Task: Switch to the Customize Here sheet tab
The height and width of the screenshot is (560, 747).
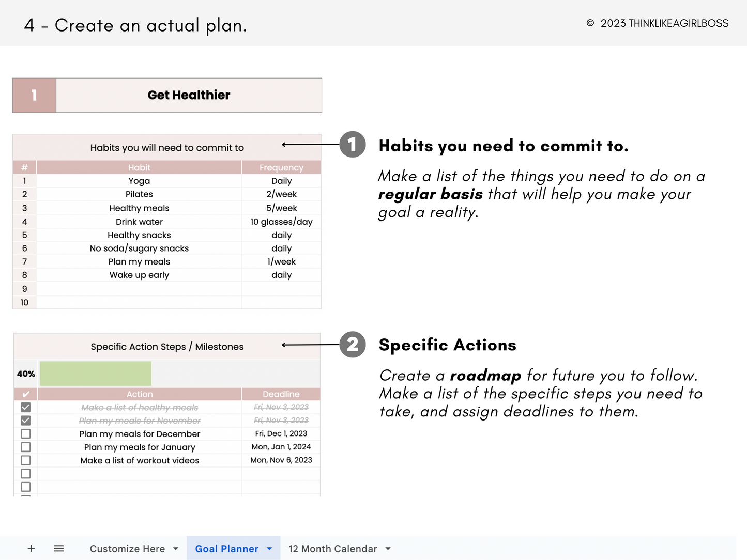Action: (127, 549)
